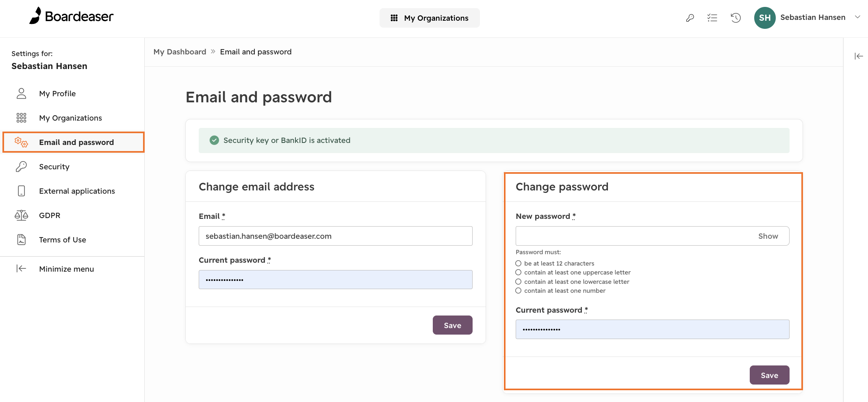Viewport: 868px width, 402px height.
Task: Click the Email address input field
Action: point(336,236)
